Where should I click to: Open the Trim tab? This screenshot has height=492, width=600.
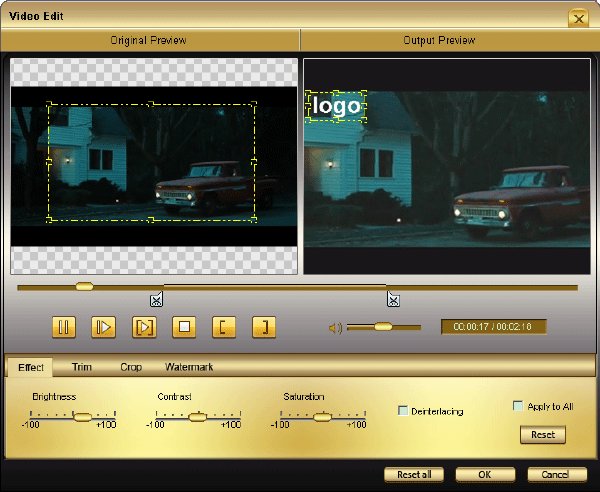(x=82, y=367)
